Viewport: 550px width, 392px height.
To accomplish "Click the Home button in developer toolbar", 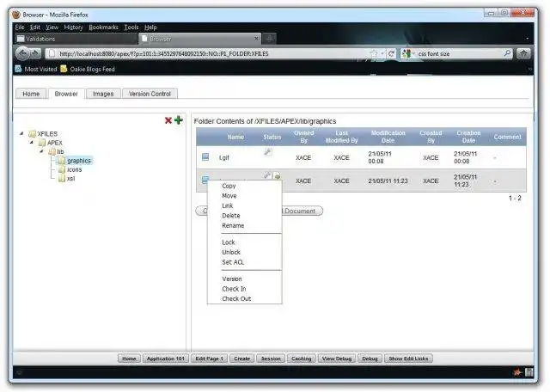I will pyautogui.click(x=129, y=358).
